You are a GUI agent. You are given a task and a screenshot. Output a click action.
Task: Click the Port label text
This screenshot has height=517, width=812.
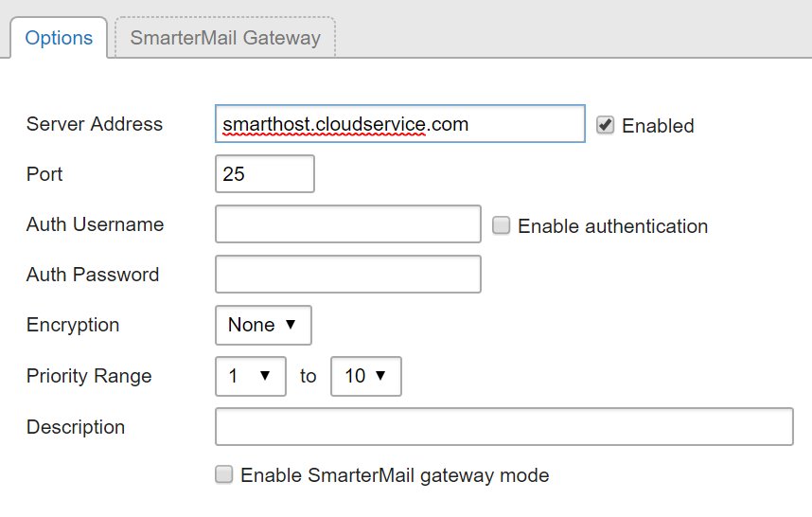pos(44,174)
